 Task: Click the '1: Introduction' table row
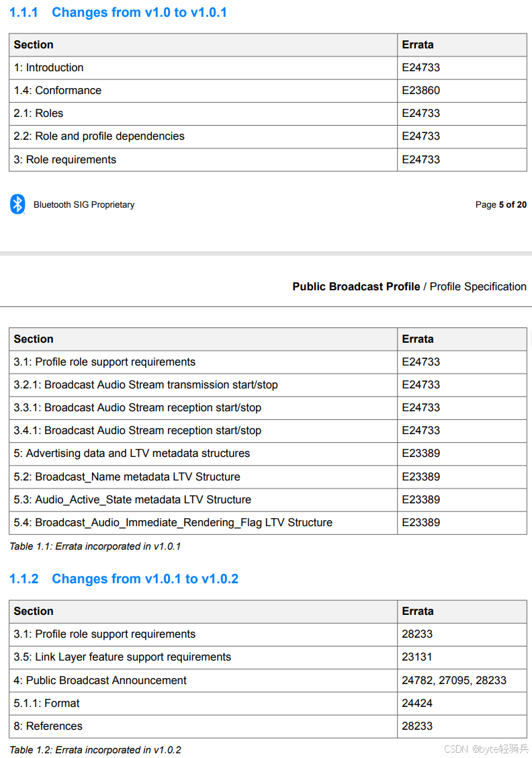click(x=268, y=68)
